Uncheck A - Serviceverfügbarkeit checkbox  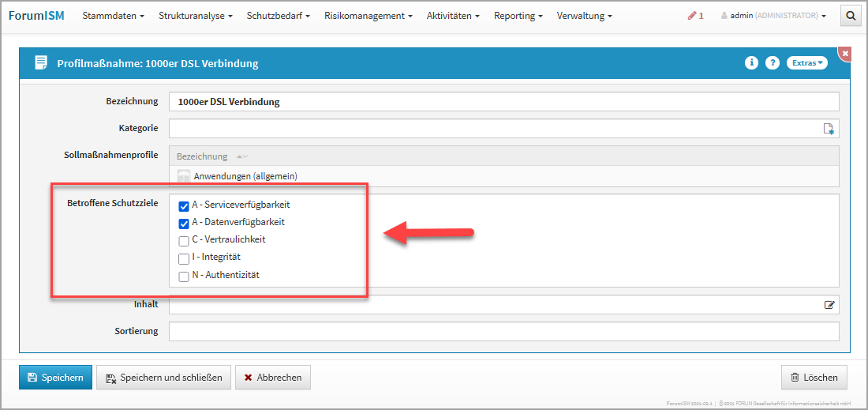click(184, 206)
